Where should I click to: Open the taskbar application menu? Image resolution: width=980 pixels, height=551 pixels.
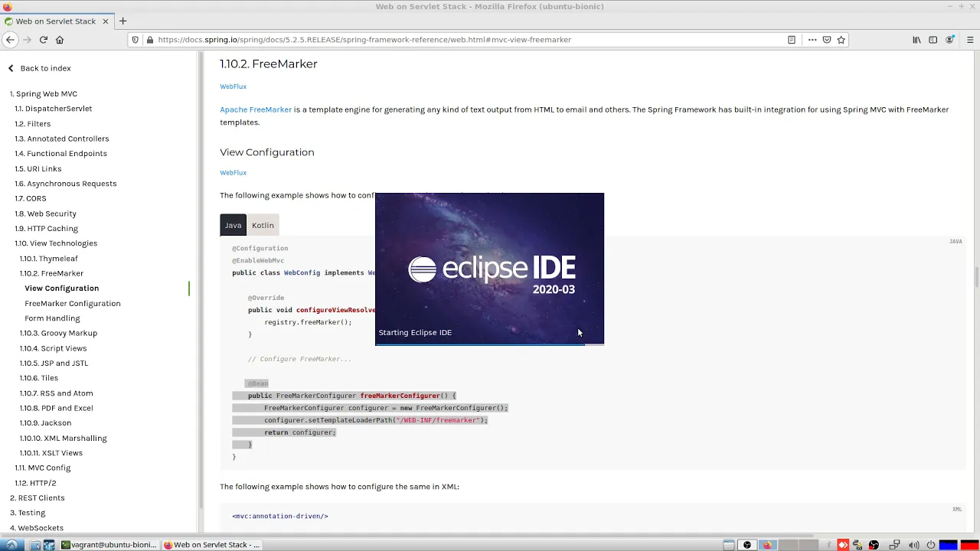(x=11, y=545)
